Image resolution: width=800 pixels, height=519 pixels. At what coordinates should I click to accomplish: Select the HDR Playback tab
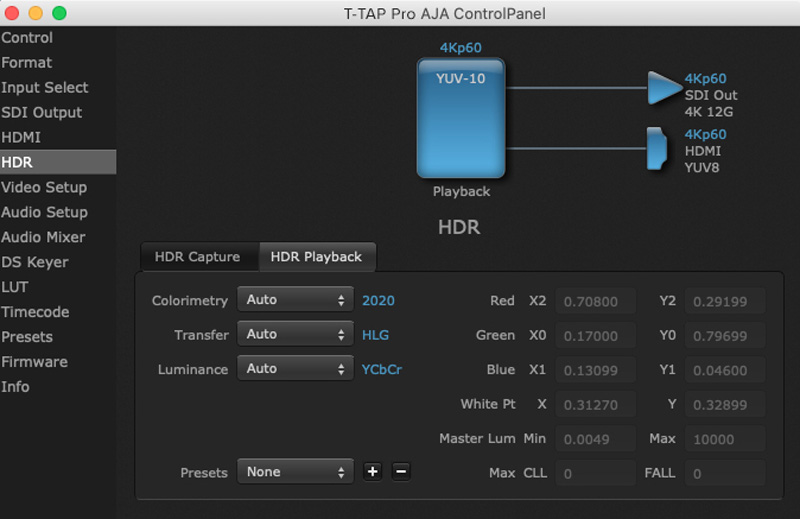tap(317, 257)
